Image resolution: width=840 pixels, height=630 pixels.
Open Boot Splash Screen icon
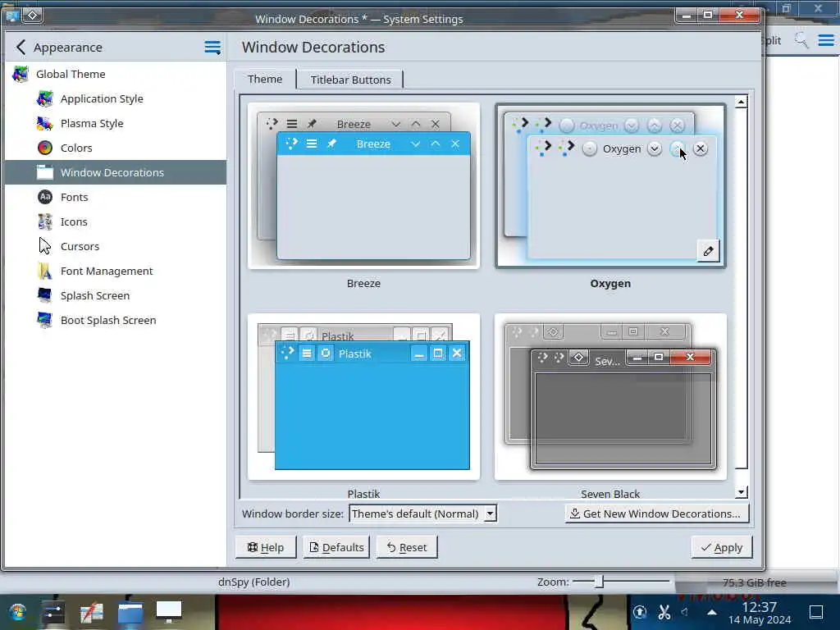pos(45,321)
